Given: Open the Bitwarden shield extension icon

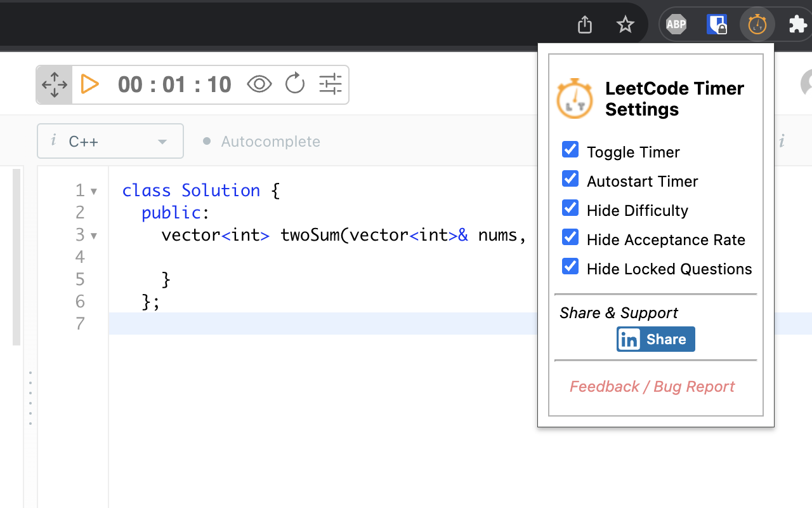Looking at the screenshot, I should coord(717,25).
